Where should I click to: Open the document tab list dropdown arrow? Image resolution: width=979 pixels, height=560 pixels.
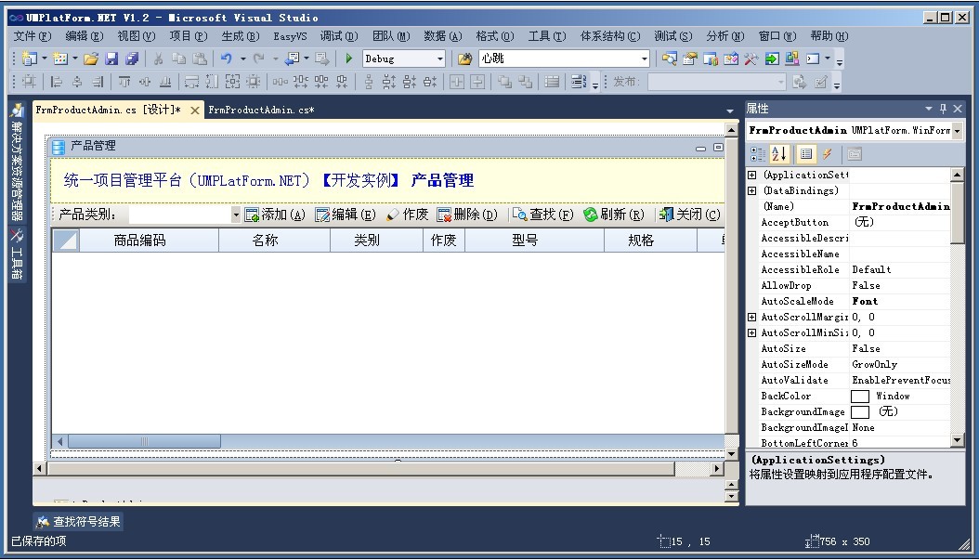point(730,111)
